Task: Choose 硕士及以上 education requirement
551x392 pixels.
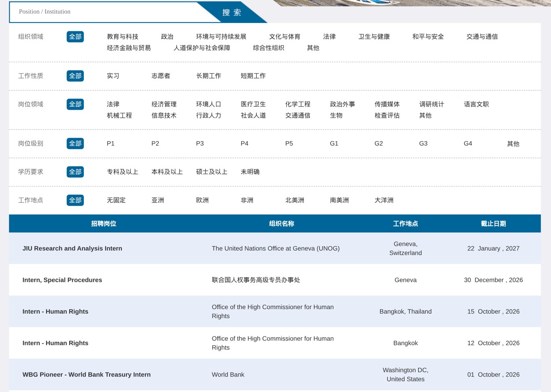Action: click(x=212, y=172)
